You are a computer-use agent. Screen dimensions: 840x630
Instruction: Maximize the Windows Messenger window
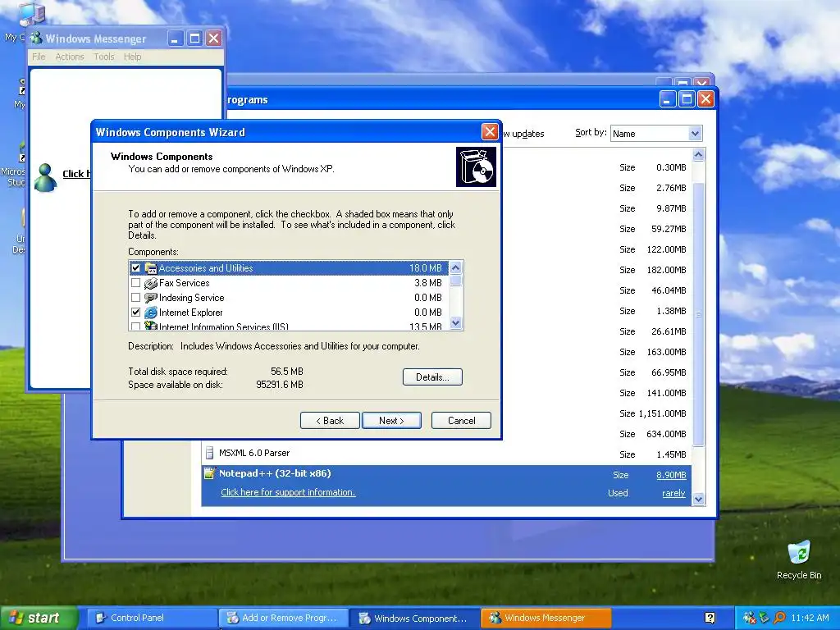pos(194,38)
